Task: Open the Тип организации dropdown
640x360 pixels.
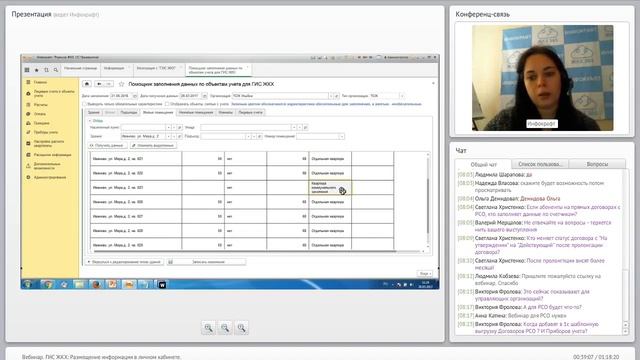Action: [402, 96]
